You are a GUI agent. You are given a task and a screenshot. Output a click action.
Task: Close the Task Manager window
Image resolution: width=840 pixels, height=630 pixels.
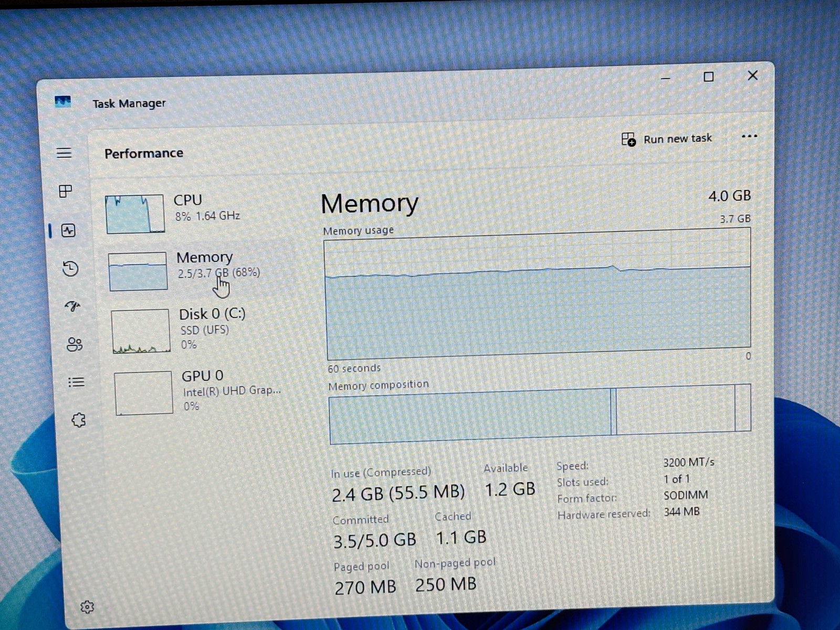pyautogui.click(x=752, y=76)
